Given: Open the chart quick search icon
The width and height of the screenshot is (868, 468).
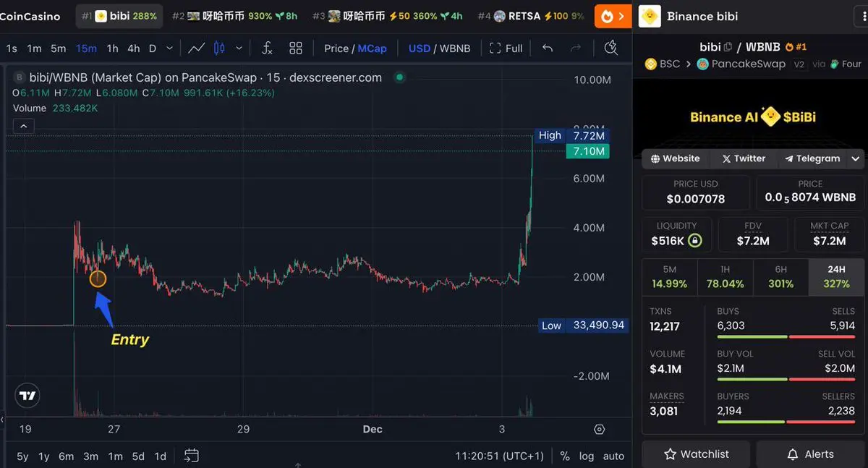Looking at the screenshot, I should point(611,48).
